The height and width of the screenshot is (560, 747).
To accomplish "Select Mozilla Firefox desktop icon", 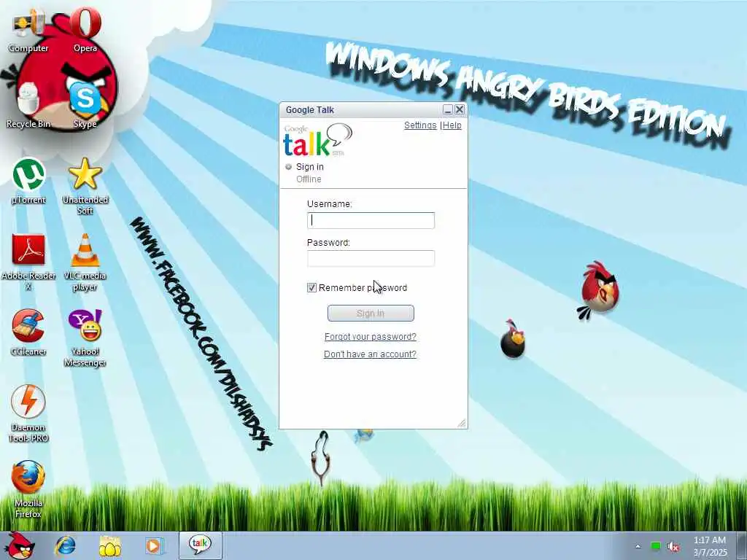I will tap(28, 489).
